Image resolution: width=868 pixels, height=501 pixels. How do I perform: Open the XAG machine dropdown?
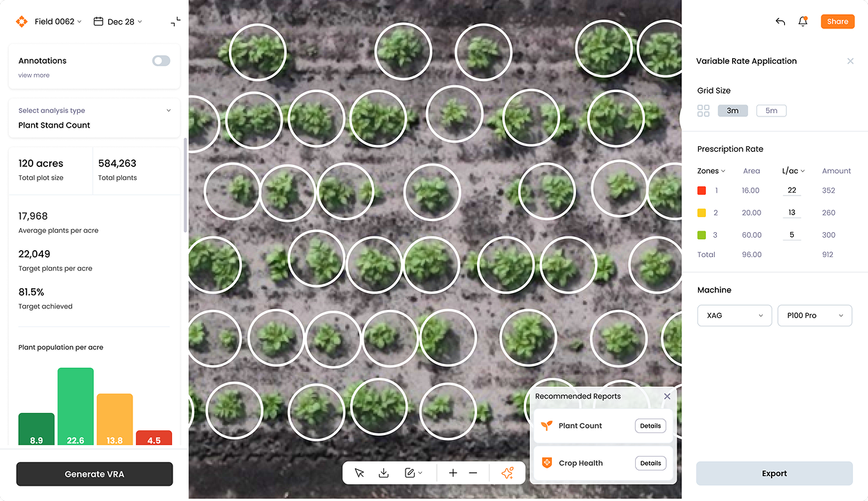coord(734,315)
